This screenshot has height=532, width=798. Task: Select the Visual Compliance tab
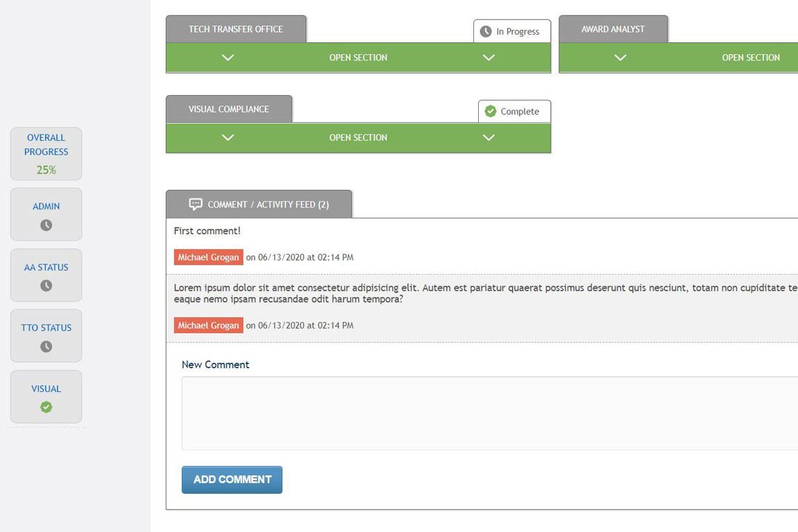228,109
